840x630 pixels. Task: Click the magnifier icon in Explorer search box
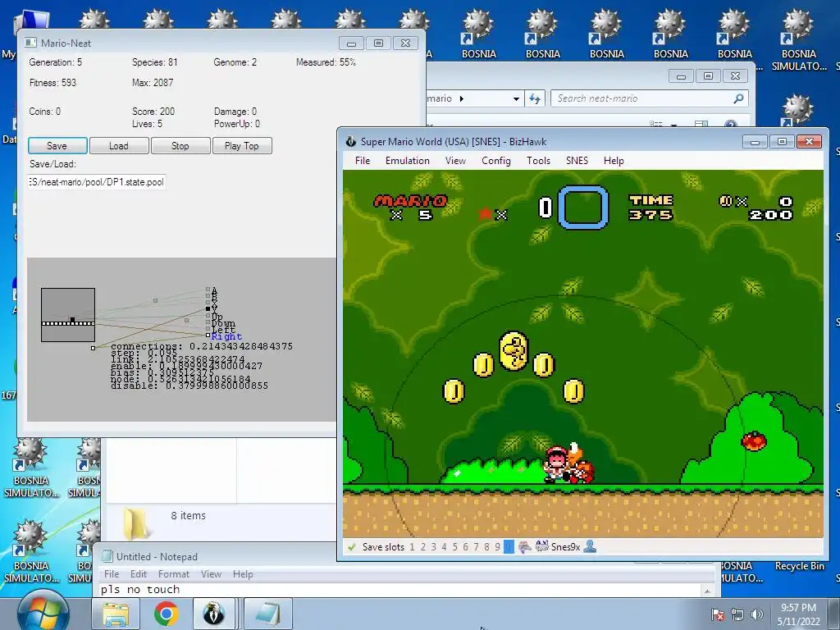(738, 98)
